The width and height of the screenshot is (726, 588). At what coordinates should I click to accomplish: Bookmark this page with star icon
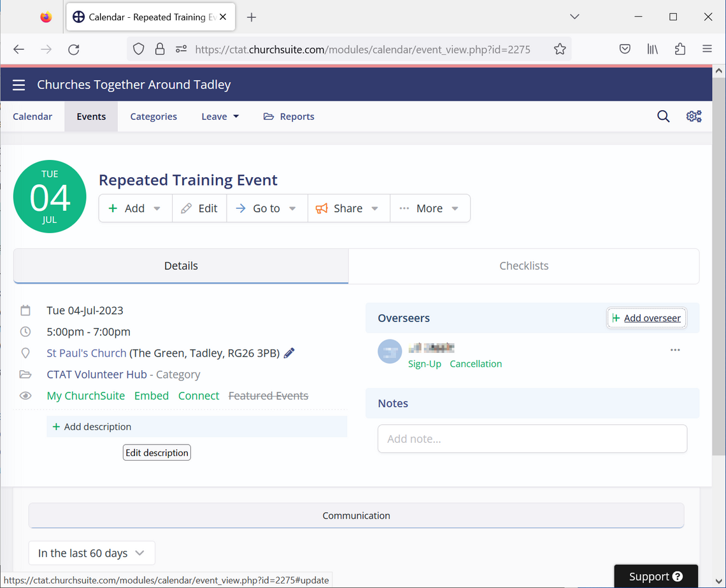tap(560, 49)
